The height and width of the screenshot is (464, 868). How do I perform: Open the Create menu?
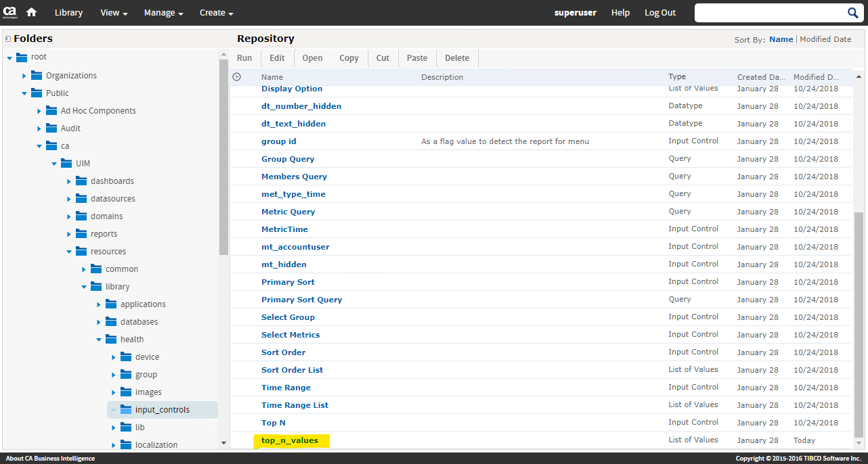coord(216,13)
